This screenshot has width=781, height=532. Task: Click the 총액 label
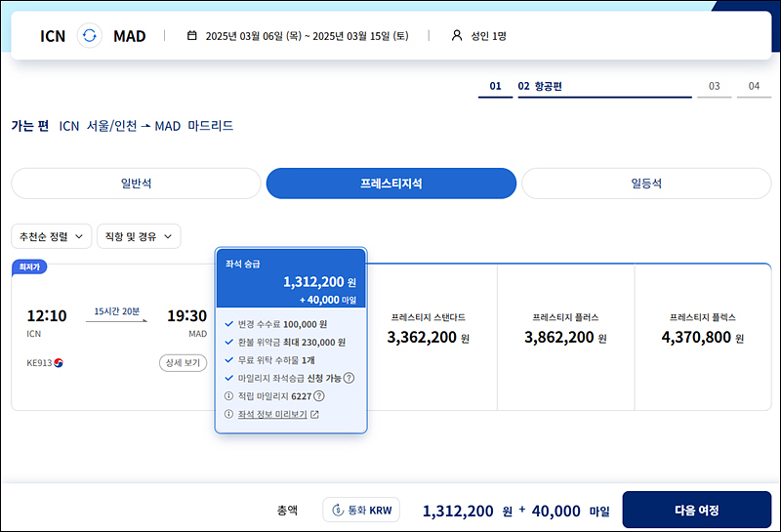coord(287,511)
